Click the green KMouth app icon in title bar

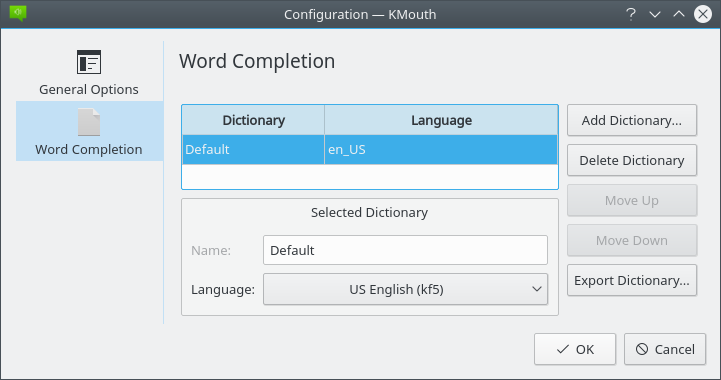(18, 13)
